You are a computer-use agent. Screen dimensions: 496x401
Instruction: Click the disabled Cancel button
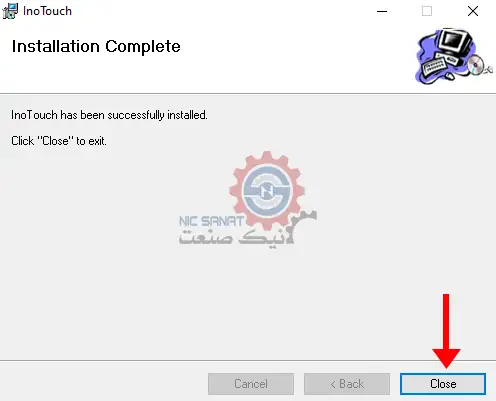coord(251,384)
